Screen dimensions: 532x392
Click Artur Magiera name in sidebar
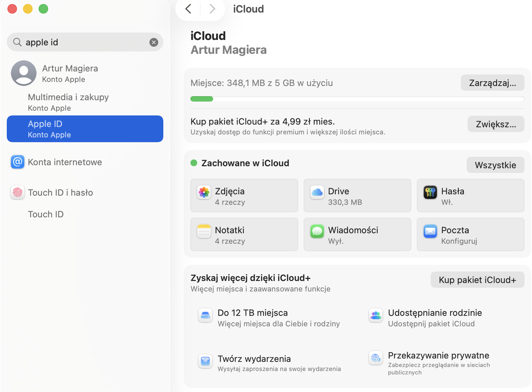pyautogui.click(x=70, y=68)
